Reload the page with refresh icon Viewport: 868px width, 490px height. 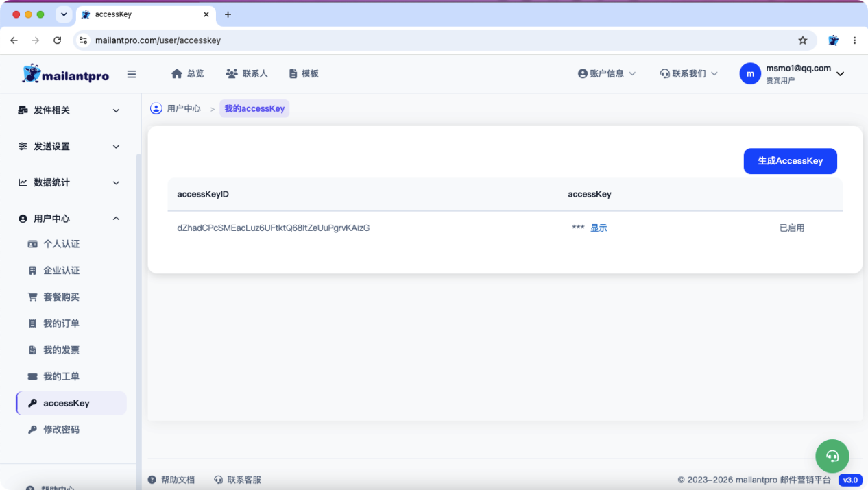pyautogui.click(x=58, y=40)
